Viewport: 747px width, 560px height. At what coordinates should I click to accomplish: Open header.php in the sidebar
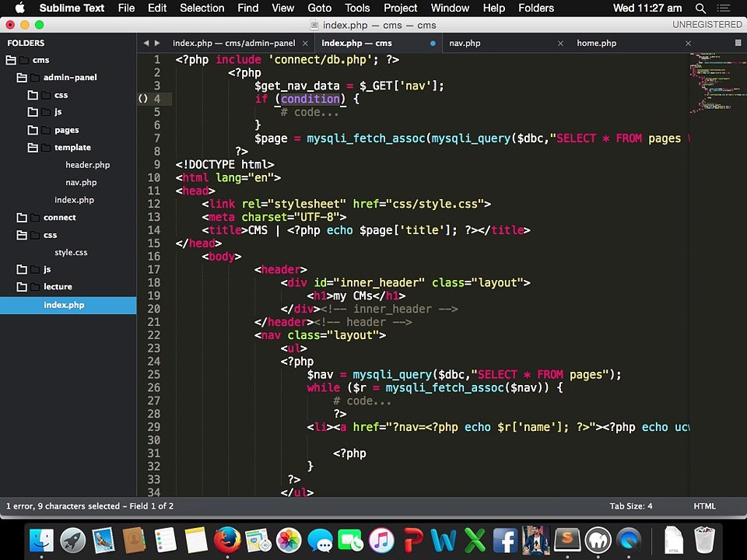pyautogui.click(x=88, y=165)
